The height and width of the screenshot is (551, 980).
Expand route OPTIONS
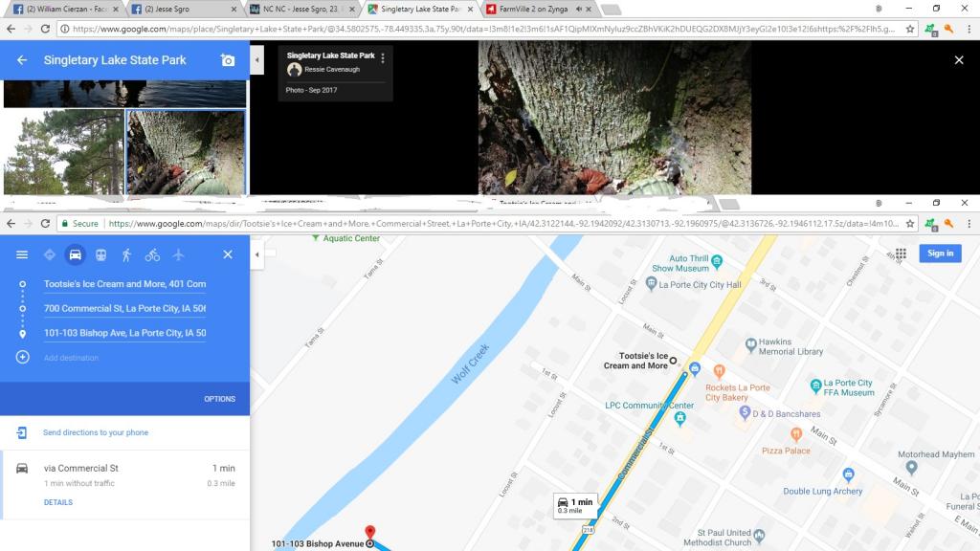[219, 399]
